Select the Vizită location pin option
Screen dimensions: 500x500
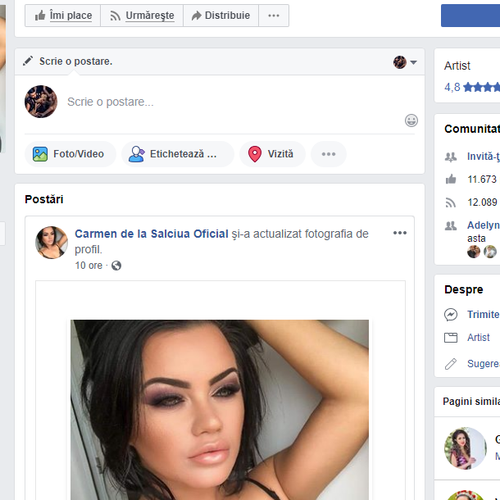[x=272, y=154]
